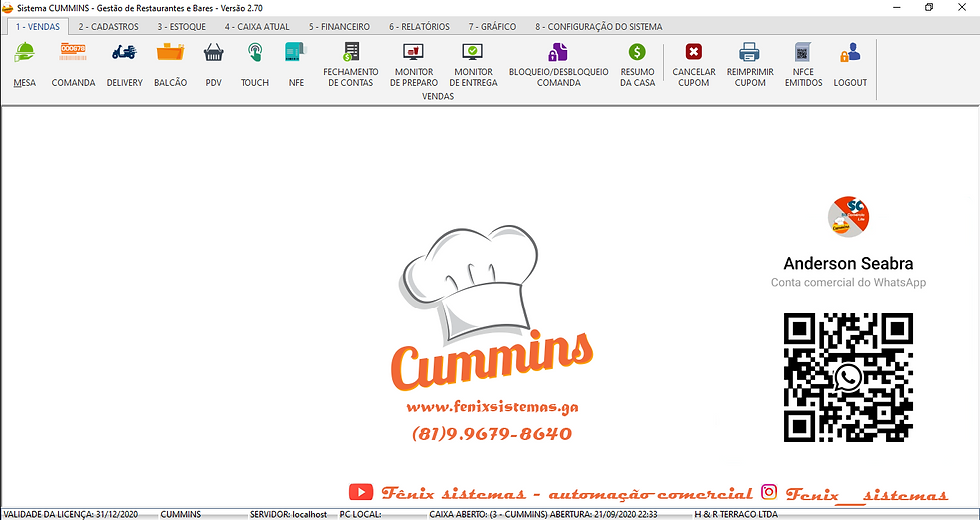This screenshot has width=980, height=520.
Task: Click the Instagram logo icon
Action: [x=769, y=492]
